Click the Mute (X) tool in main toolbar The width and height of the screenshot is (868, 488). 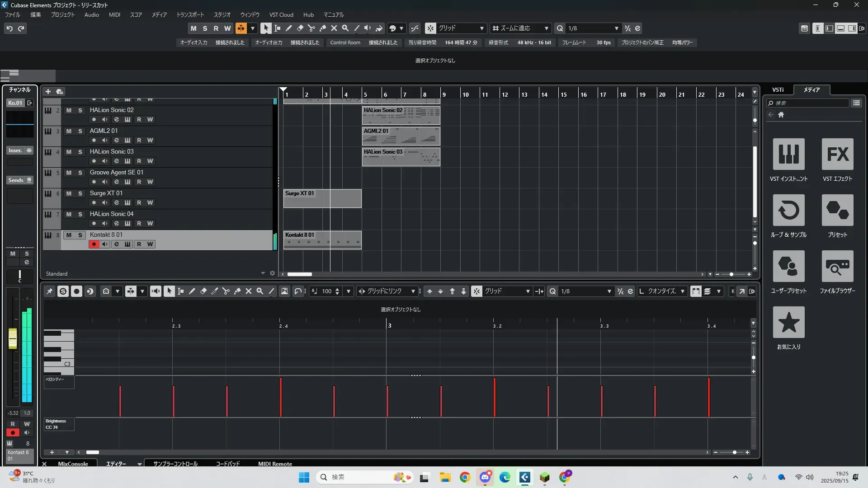click(x=334, y=28)
